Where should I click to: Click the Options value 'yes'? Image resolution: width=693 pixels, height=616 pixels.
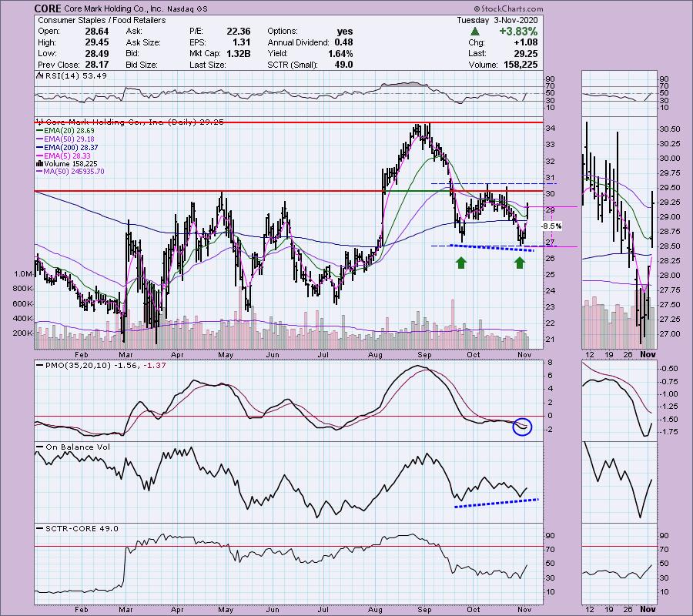pos(345,32)
